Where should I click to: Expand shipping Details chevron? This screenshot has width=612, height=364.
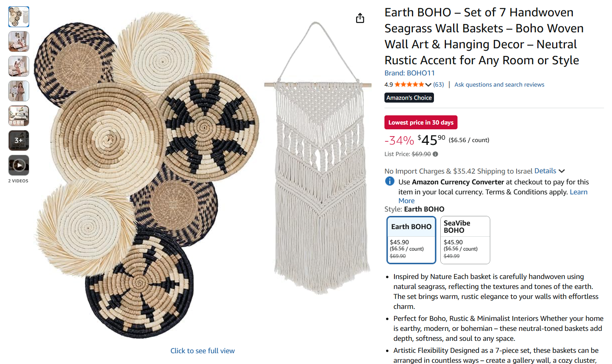562,171
